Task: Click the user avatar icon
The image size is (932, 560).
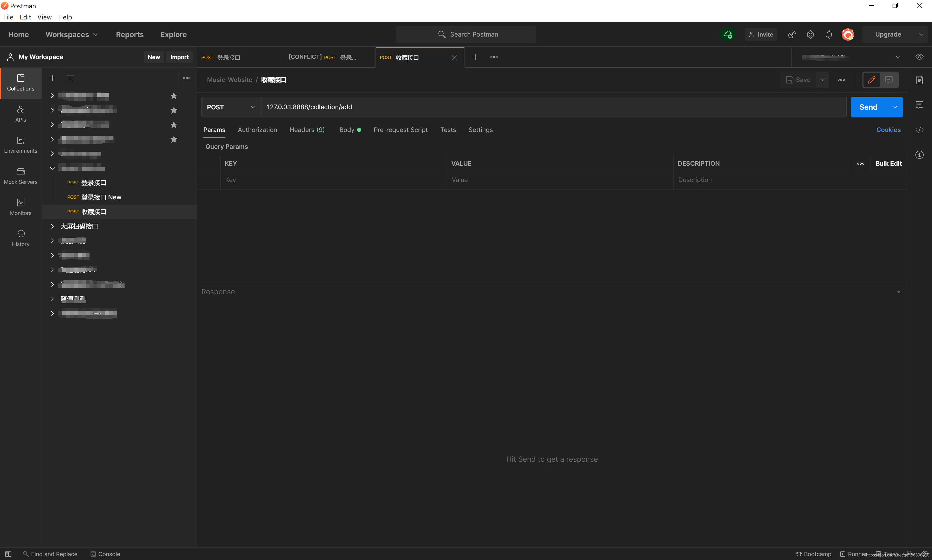Action: click(848, 35)
